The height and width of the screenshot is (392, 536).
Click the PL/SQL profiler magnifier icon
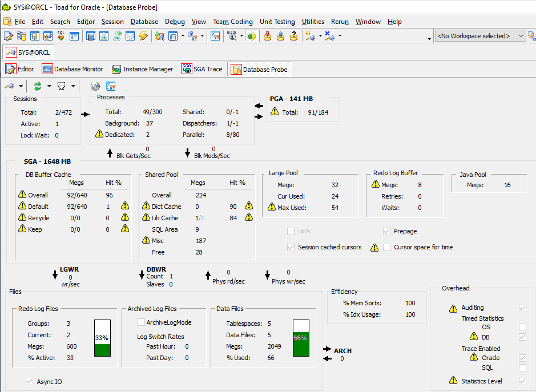coord(232,35)
